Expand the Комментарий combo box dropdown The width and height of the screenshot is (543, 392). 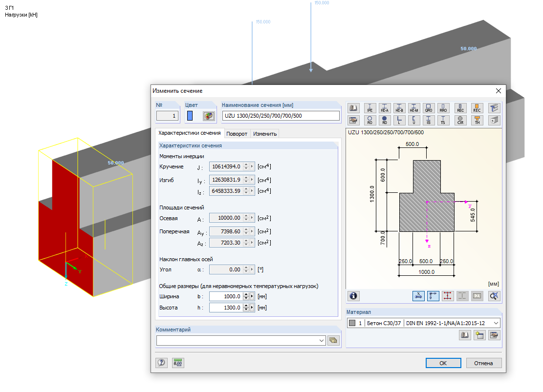point(322,340)
